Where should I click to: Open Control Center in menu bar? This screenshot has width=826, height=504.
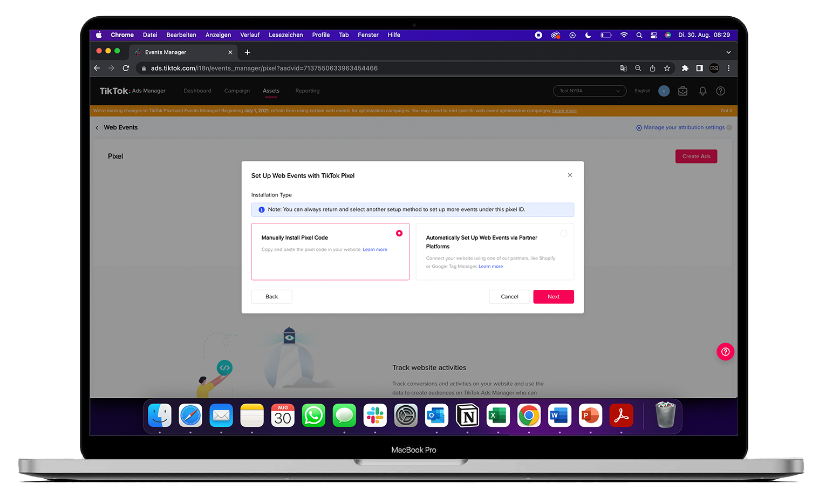pos(654,35)
